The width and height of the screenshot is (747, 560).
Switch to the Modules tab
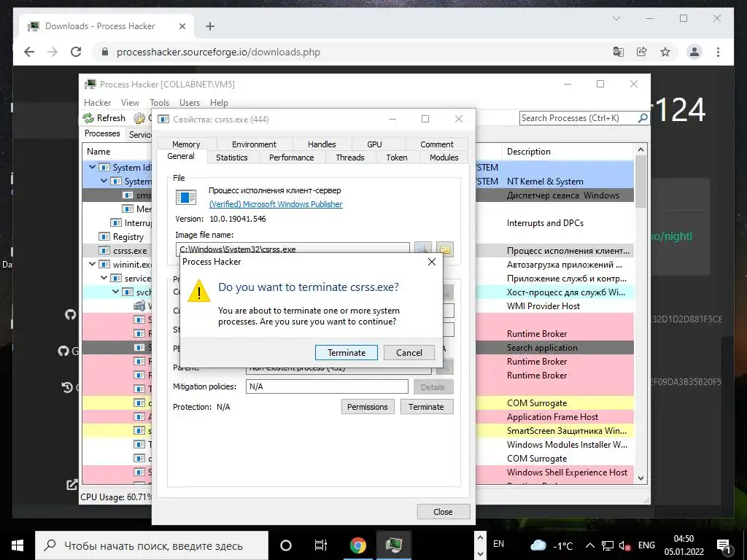444,157
